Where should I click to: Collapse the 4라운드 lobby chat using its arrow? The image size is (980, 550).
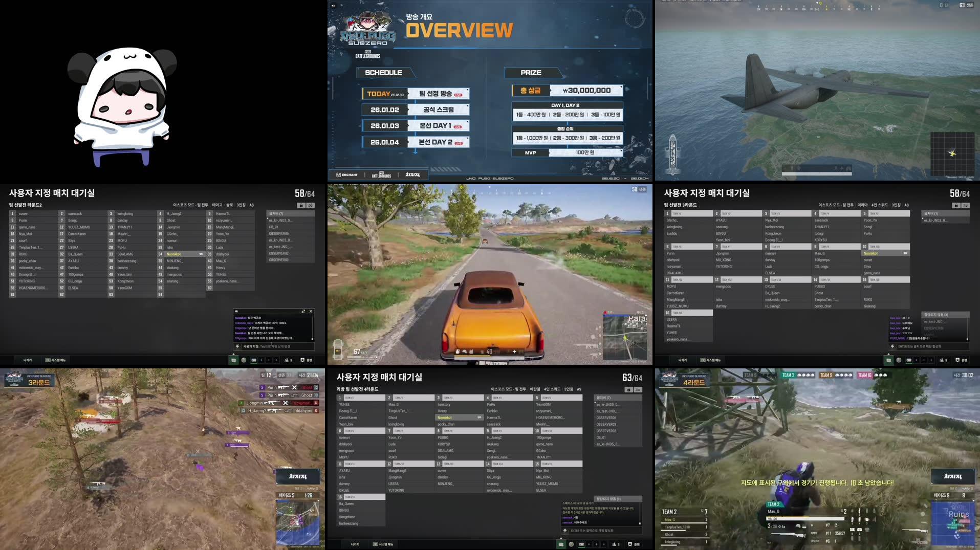pos(561,538)
